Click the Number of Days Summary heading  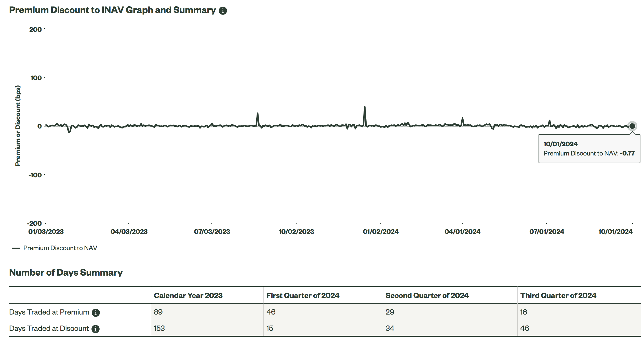(x=66, y=273)
